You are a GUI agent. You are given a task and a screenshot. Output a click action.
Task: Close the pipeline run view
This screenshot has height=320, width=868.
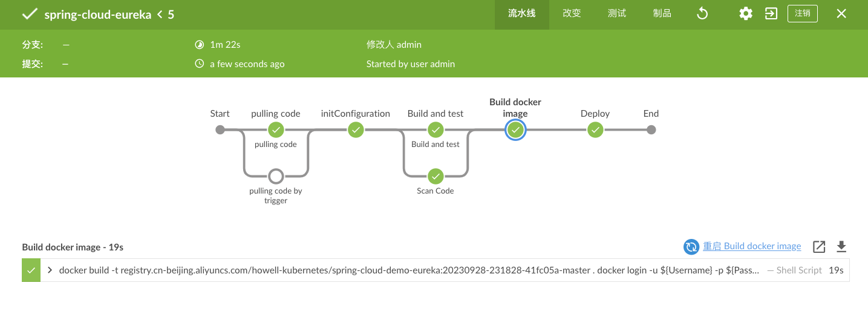[x=841, y=14]
